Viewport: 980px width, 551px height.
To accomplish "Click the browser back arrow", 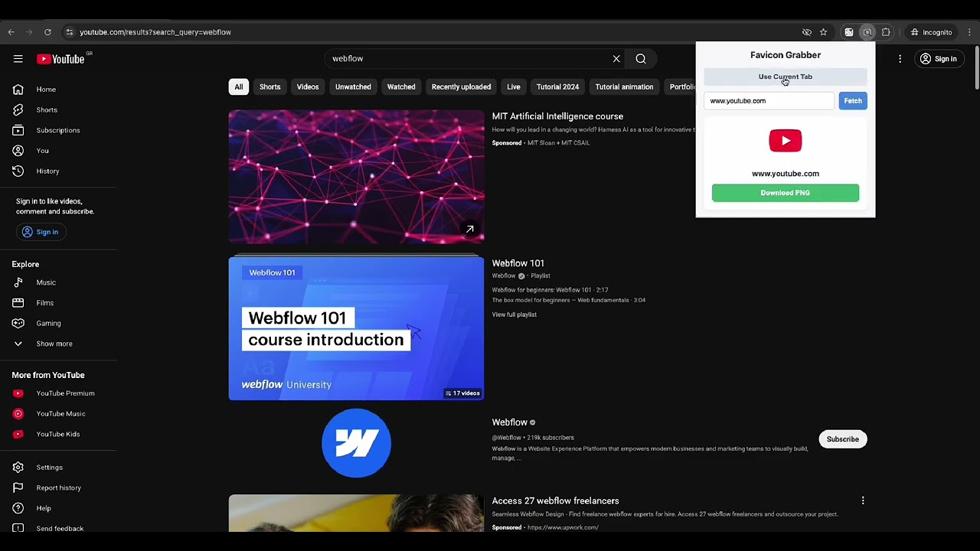I will click(11, 32).
